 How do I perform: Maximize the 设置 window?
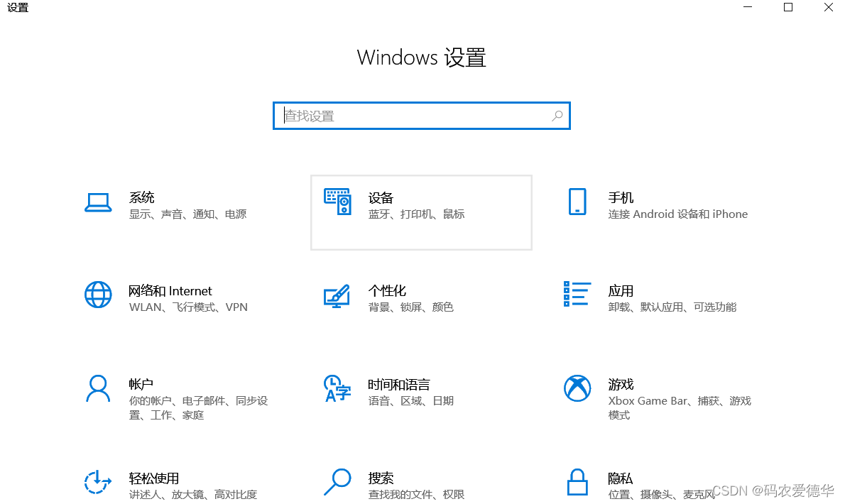tap(788, 7)
